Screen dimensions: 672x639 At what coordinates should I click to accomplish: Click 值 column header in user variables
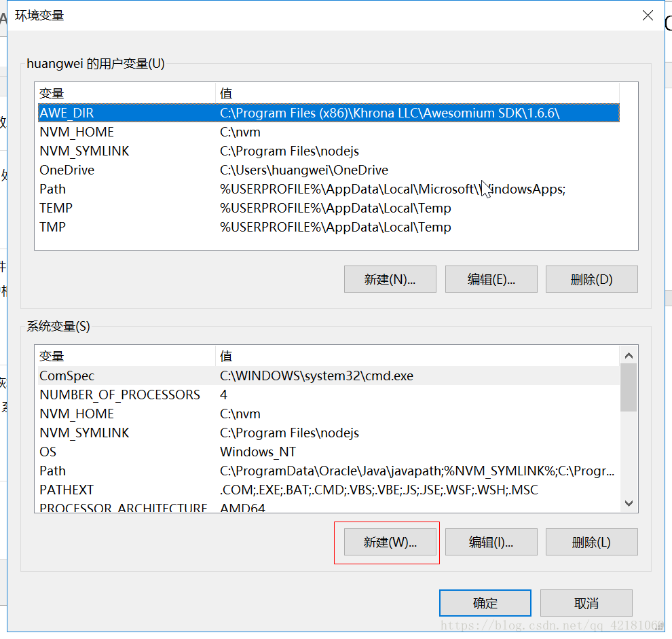[x=417, y=93]
